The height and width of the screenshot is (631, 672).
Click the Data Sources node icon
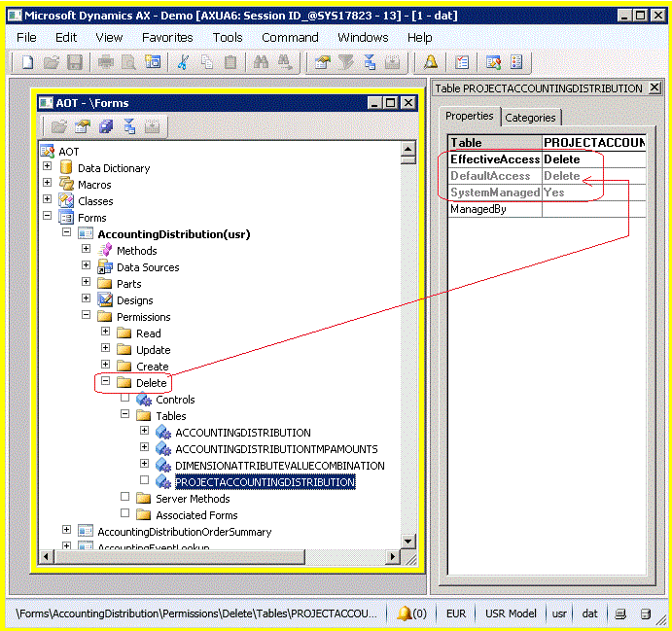(x=105, y=266)
